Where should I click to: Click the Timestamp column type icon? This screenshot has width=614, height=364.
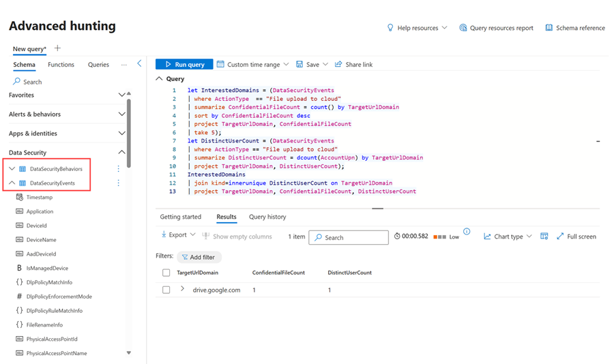click(19, 197)
